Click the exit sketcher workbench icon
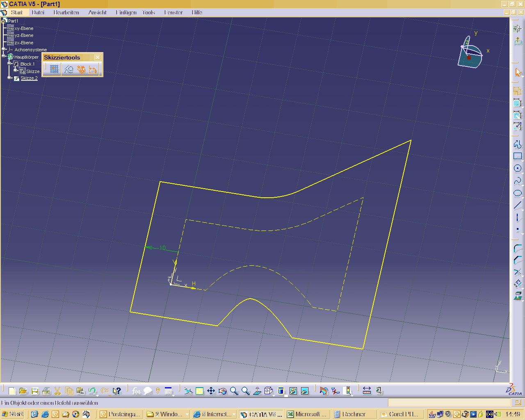The height and width of the screenshot is (420, 525). 518,41
